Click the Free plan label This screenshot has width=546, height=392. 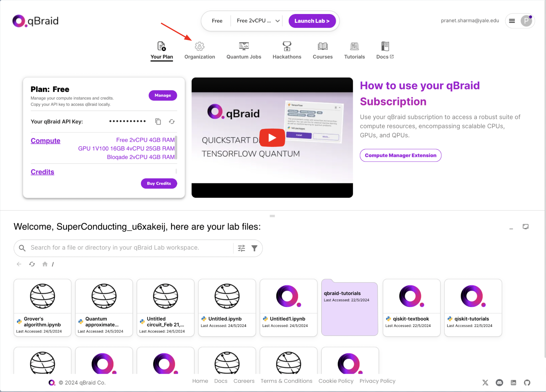pyautogui.click(x=217, y=21)
